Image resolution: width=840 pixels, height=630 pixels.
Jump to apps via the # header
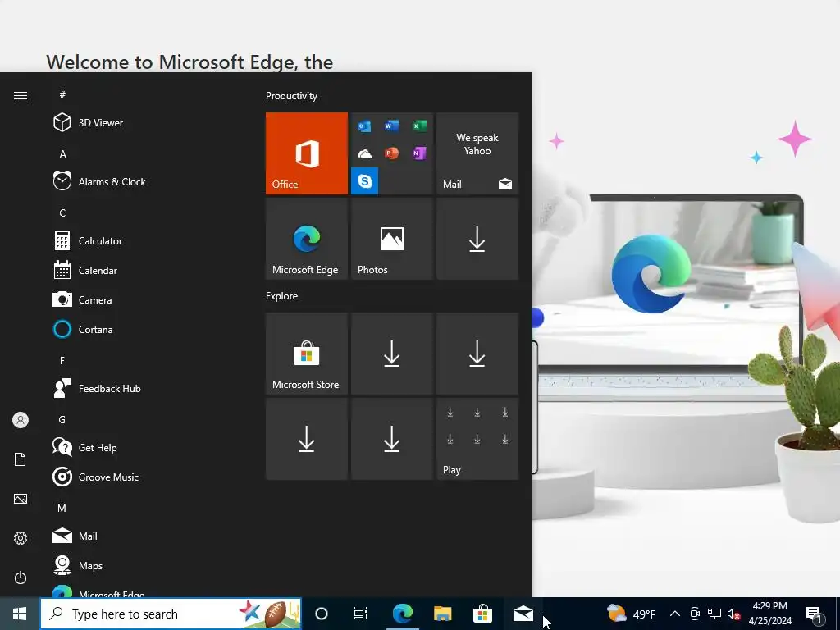click(x=62, y=94)
